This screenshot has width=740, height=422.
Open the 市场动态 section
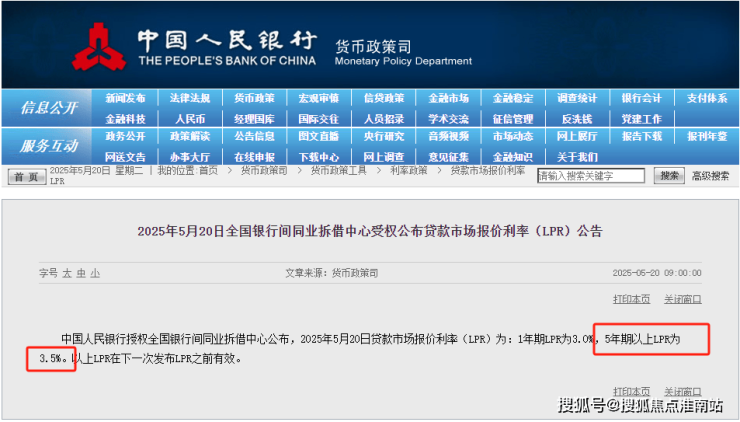(513, 136)
